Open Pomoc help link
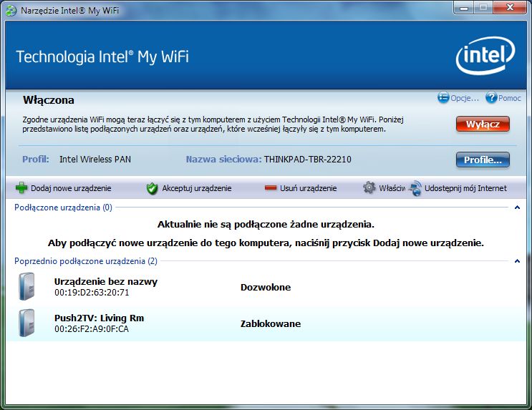This screenshot has height=410, width=532. click(509, 98)
